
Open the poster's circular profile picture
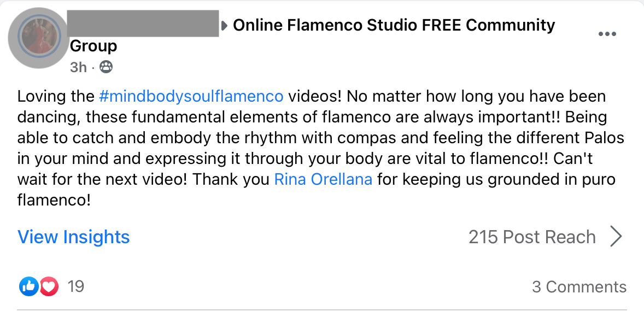tap(38, 38)
